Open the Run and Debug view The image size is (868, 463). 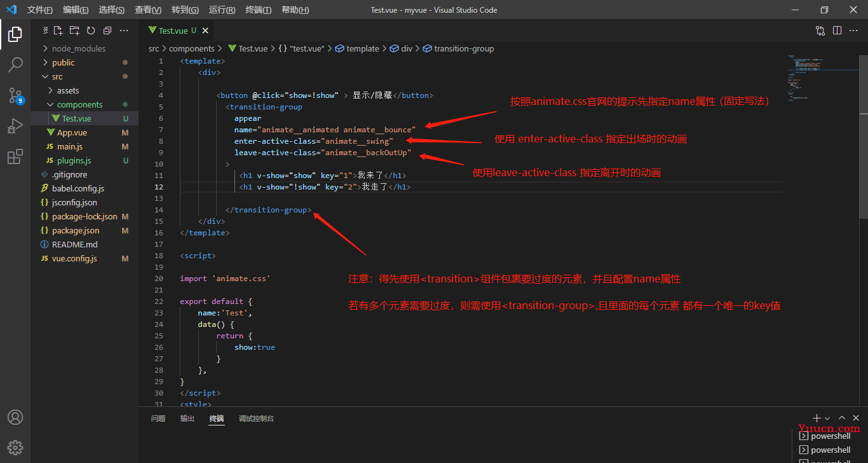click(15, 126)
